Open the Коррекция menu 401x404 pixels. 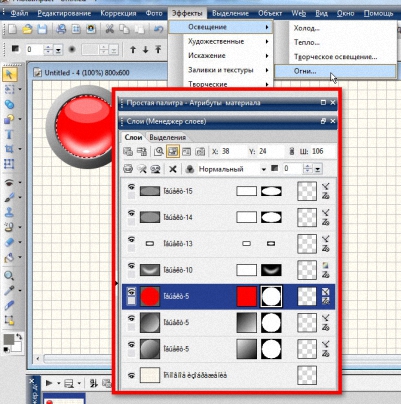(118, 13)
